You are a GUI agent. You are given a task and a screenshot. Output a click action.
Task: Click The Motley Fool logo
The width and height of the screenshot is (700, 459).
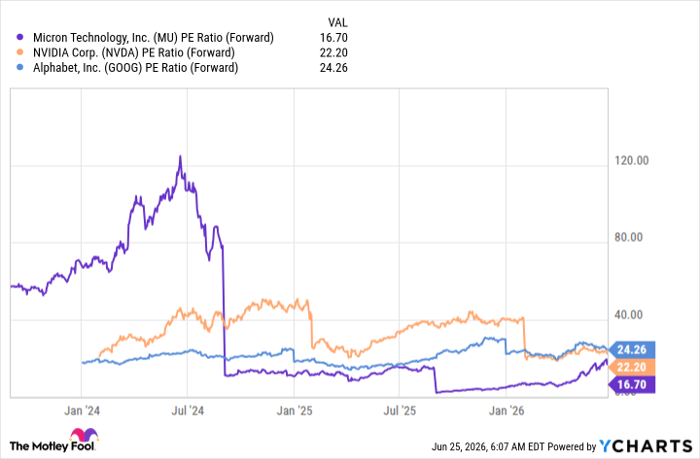(x=53, y=440)
